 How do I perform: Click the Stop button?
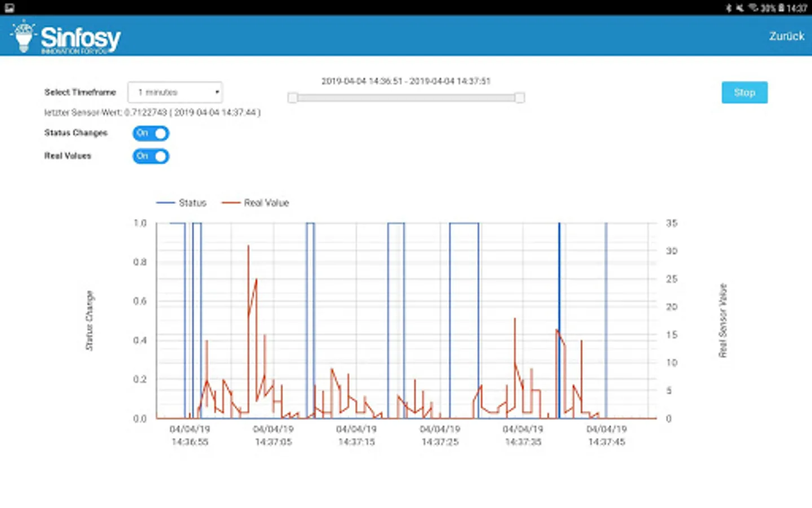point(744,93)
